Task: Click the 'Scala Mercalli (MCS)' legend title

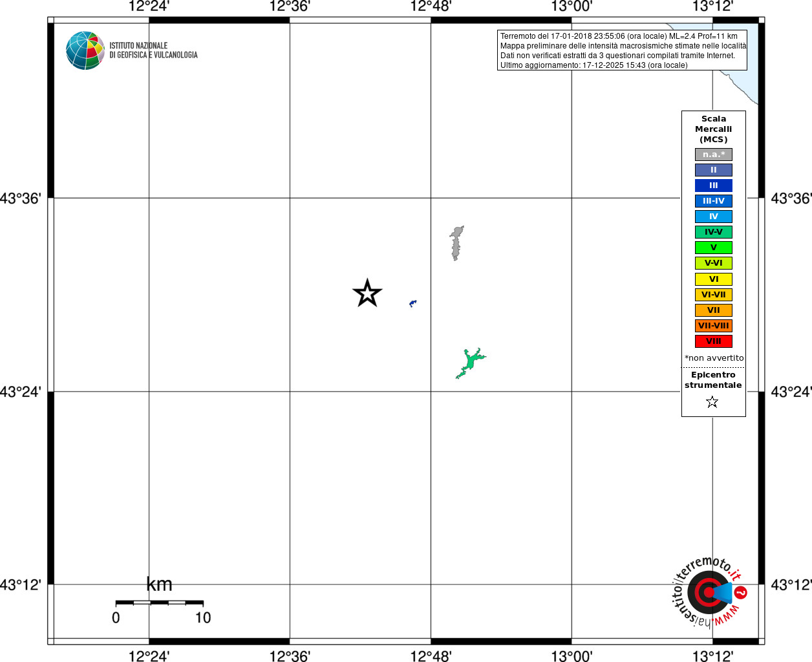Action: 714,129
